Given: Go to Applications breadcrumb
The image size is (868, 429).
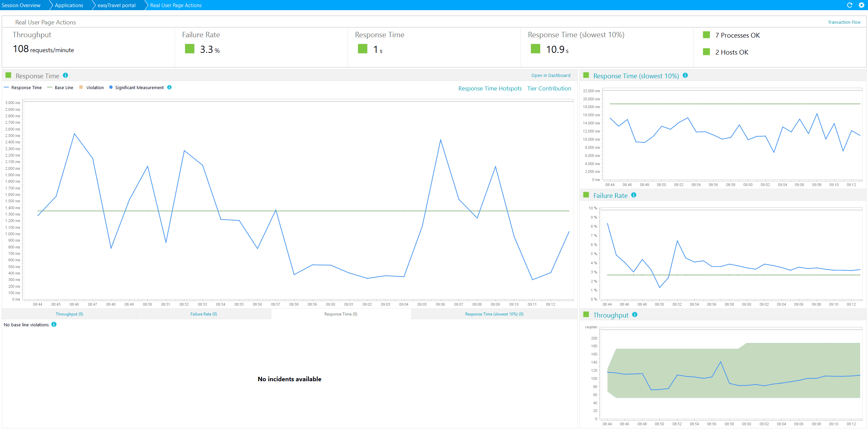Looking at the screenshot, I should pos(69,5).
